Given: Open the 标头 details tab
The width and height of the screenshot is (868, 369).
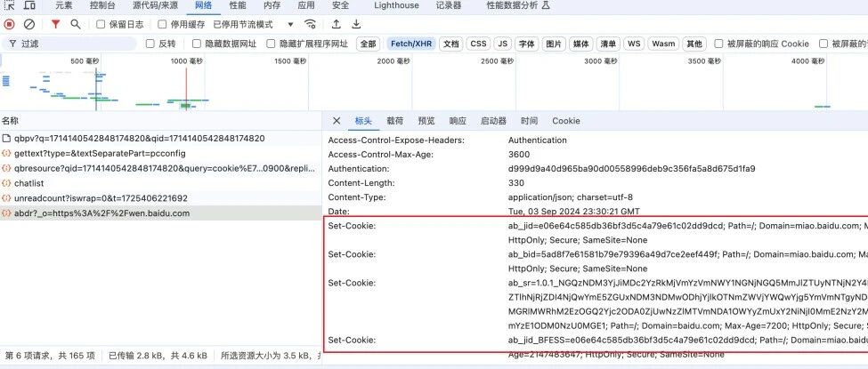Looking at the screenshot, I should point(364,121).
